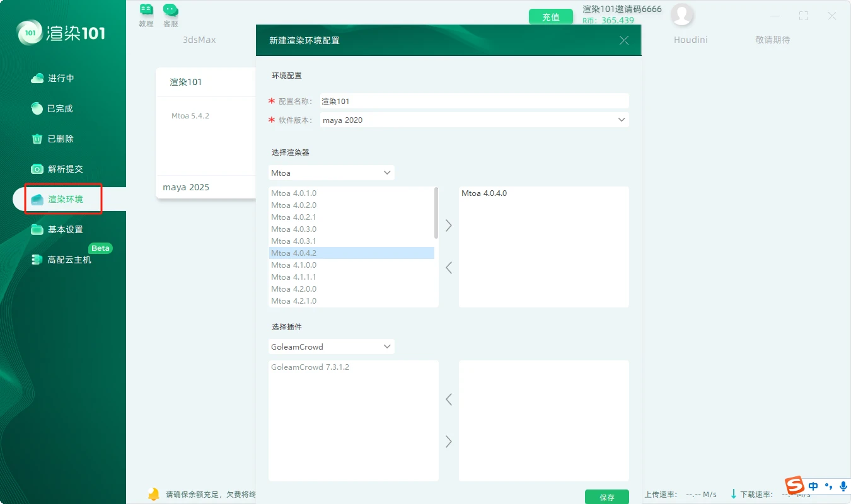Open the 软件版本 maya 2020 dropdown

click(475, 120)
